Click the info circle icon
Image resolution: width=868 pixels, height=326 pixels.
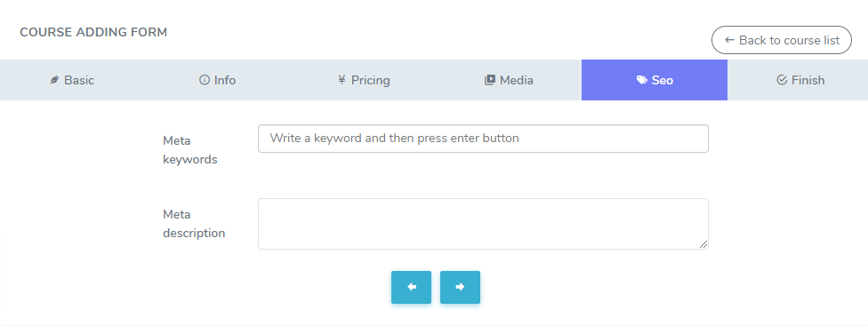205,80
